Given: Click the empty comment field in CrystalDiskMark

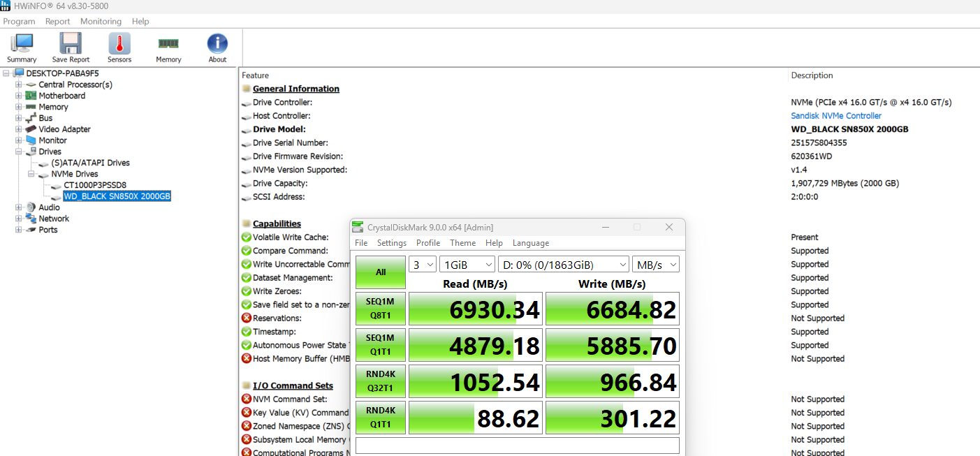Looking at the screenshot, I should [x=518, y=446].
